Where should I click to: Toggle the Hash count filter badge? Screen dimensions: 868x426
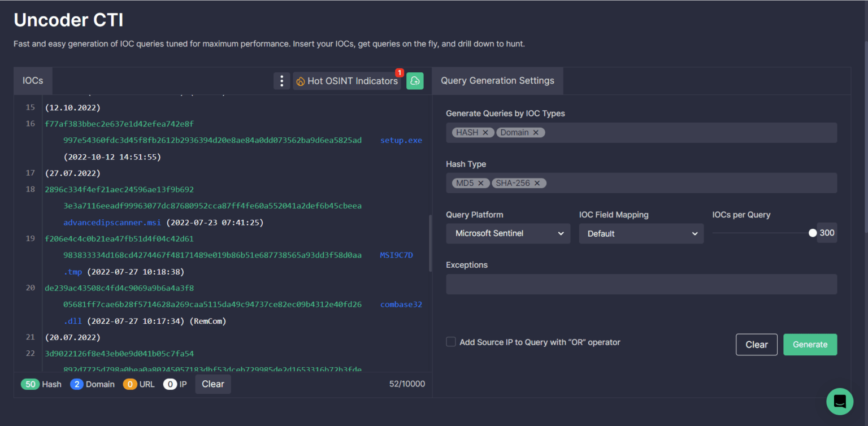pos(41,384)
